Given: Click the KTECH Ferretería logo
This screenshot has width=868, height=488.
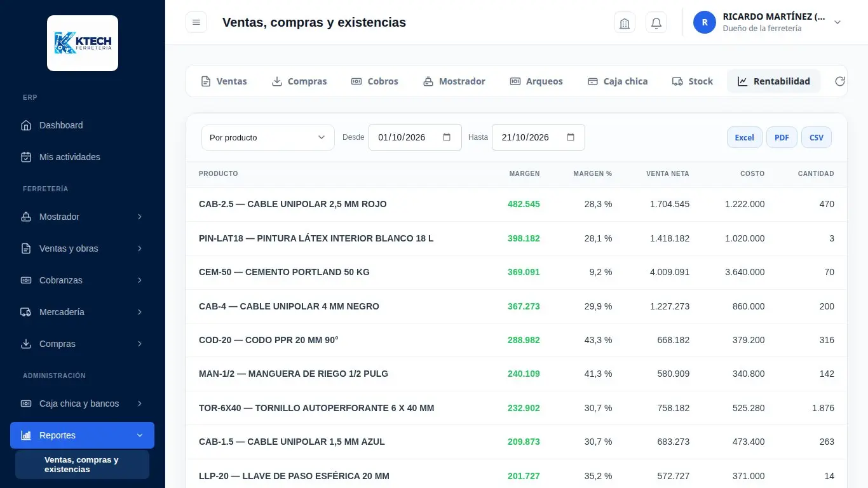Looking at the screenshot, I should [x=83, y=43].
